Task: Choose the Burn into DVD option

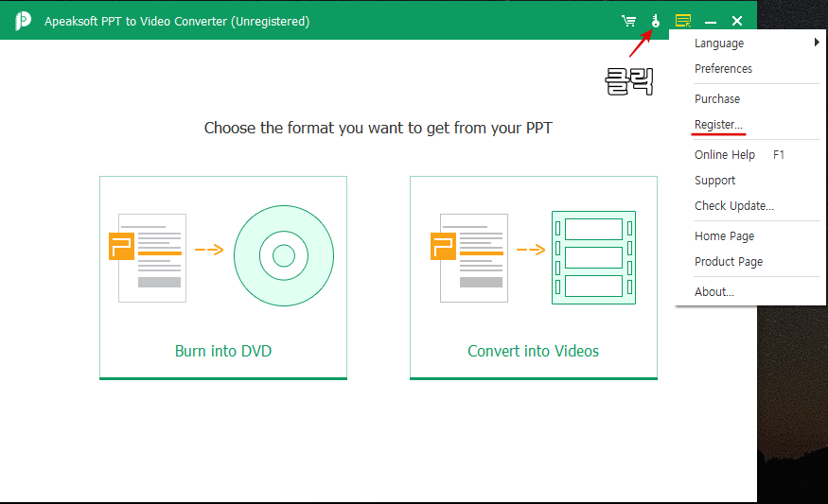Action: (223, 278)
